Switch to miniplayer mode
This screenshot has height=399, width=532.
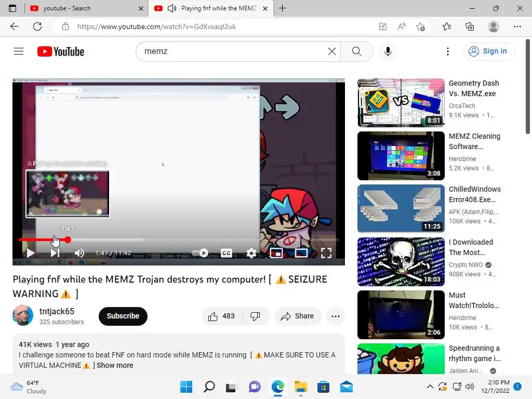[x=276, y=253]
